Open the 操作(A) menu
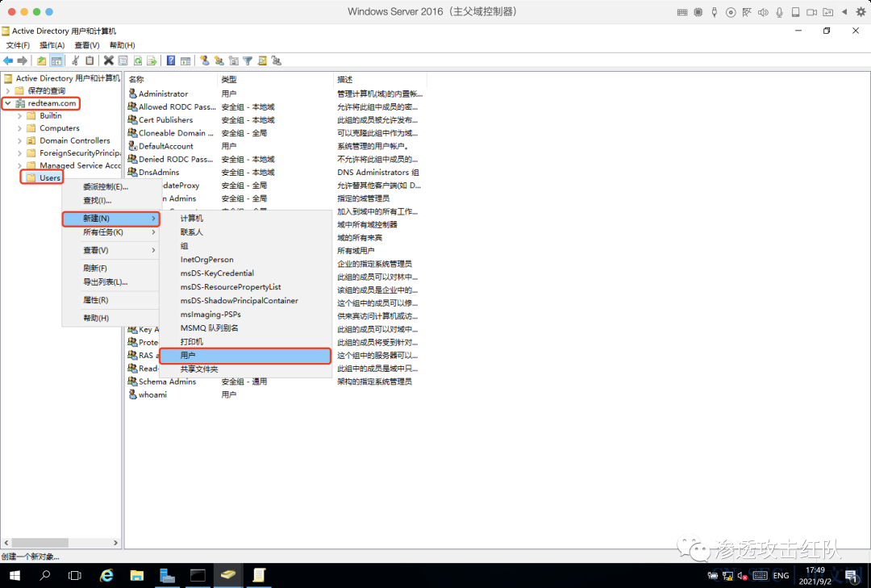The image size is (871, 588). [x=52, y=45]
